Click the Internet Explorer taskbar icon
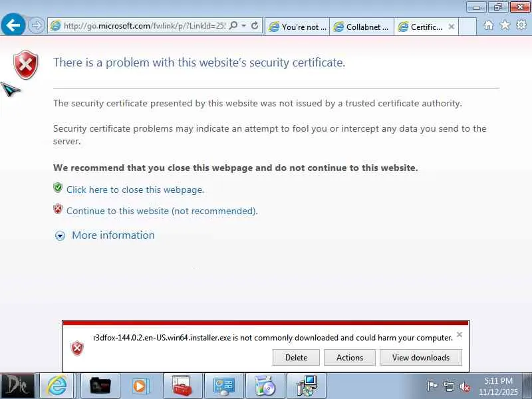532x399 pixels. pos(57,386)
